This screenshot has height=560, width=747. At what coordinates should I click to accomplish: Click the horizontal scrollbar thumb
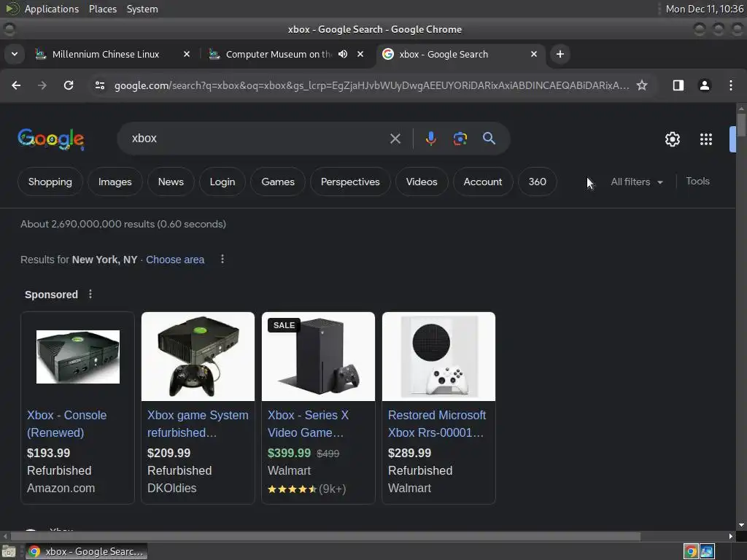coord(325,536)
